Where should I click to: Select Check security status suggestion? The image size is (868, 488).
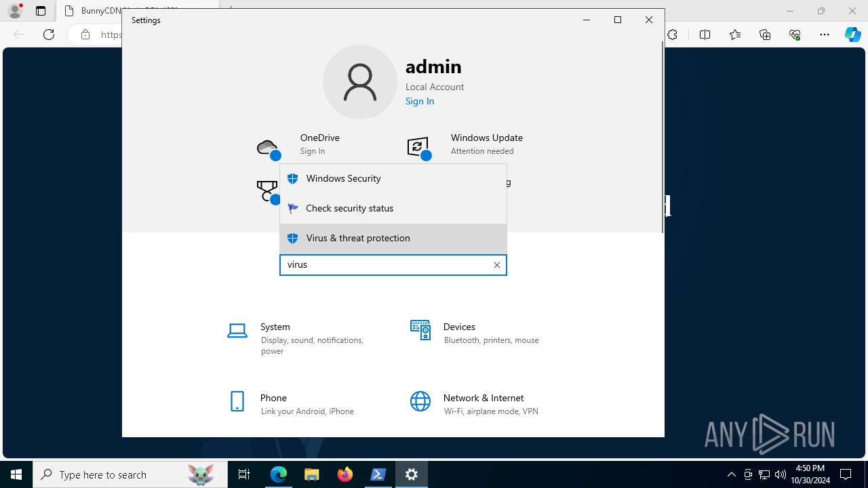coord(393,209)
